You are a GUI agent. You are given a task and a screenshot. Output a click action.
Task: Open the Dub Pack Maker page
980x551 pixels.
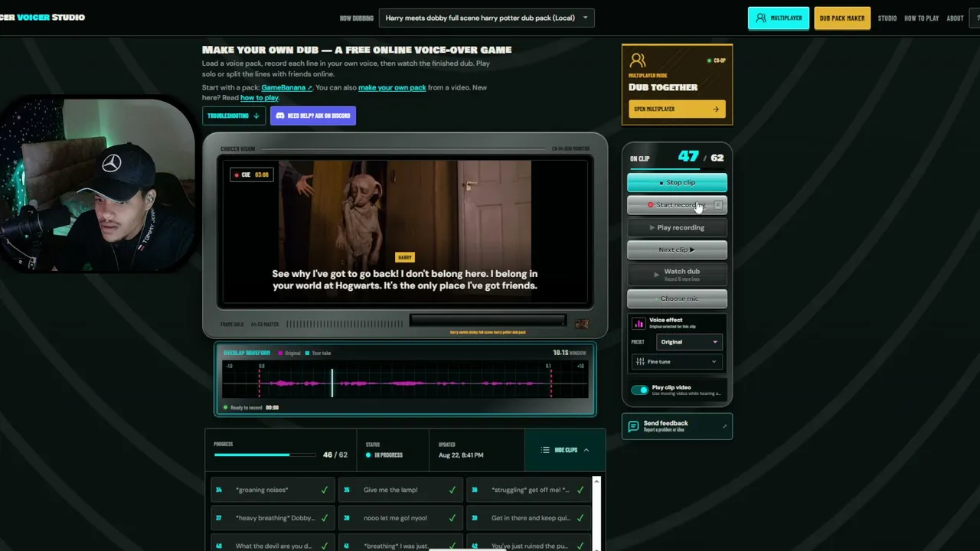842,18
